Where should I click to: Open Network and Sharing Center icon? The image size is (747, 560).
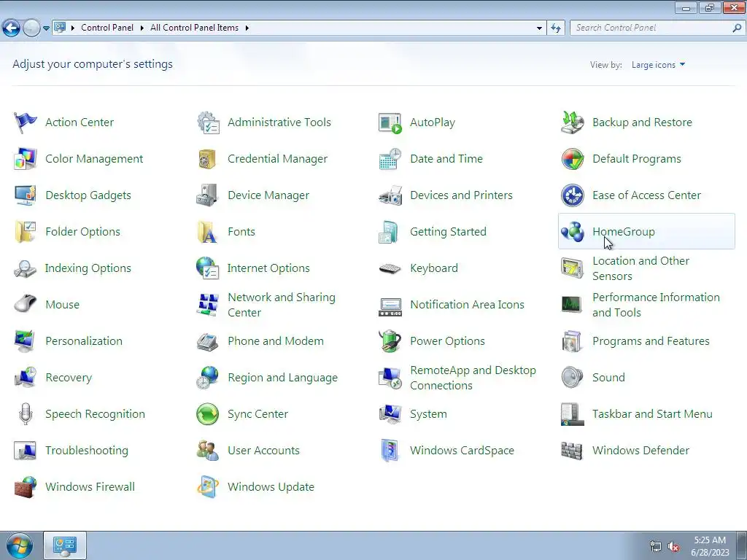[x=208, y=305]
